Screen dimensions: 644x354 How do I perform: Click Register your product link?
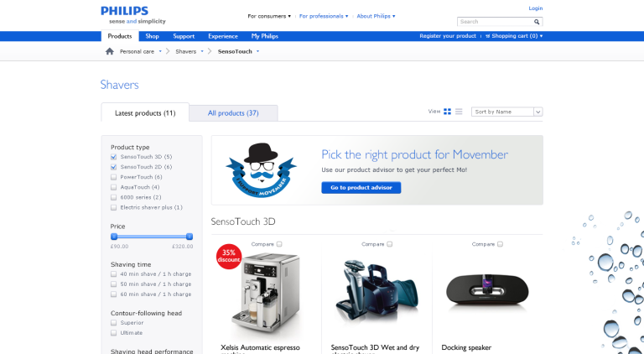(448, 36)
